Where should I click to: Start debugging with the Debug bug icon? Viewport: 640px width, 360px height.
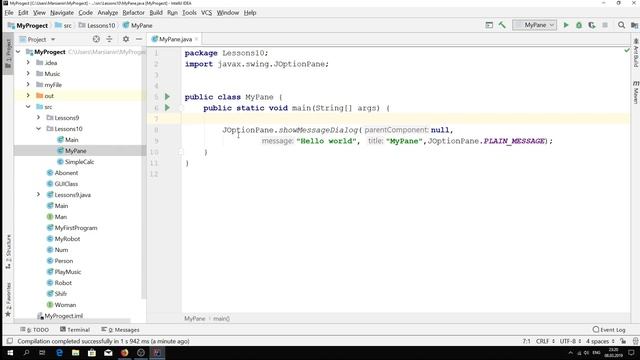pyautogui.click(x=579, y=25)
